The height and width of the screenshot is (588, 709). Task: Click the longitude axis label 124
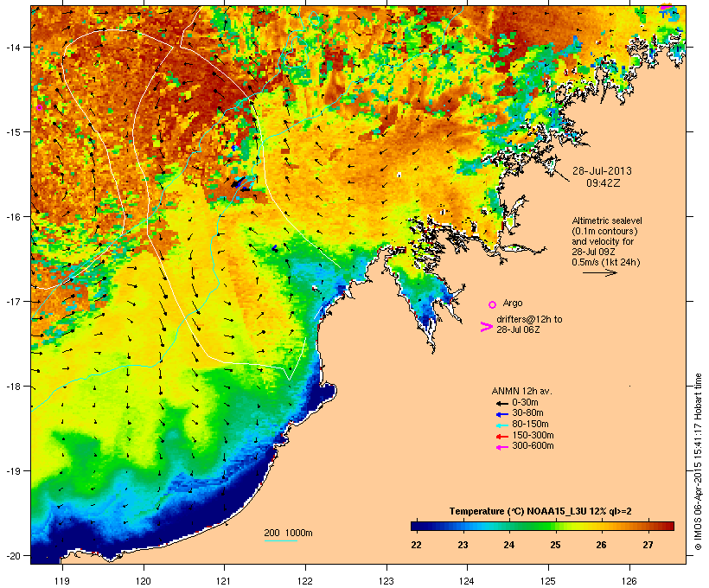tap(467, 581)
